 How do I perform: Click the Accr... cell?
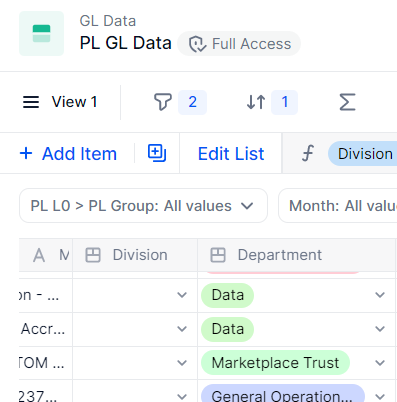click(x=46, y=329)
